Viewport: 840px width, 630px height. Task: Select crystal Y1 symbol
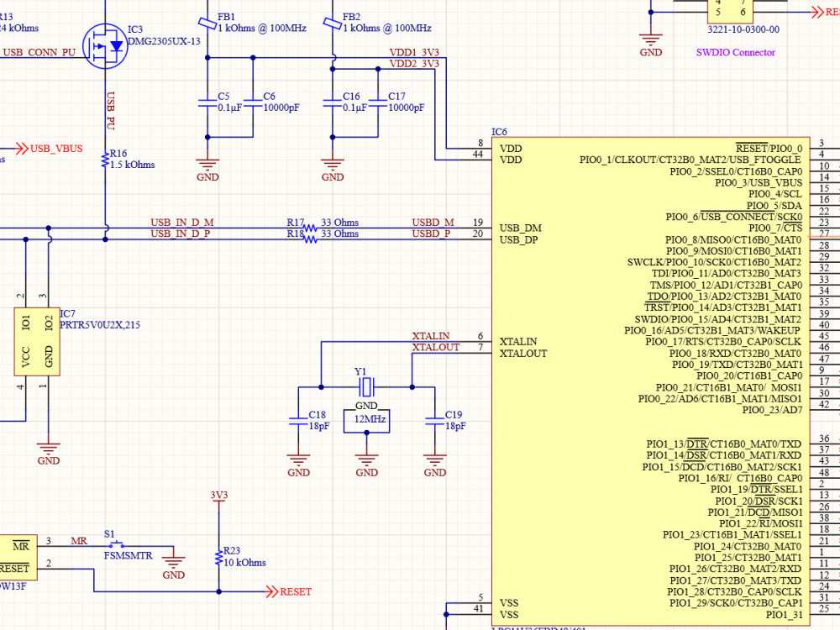[x=366, y=386]
